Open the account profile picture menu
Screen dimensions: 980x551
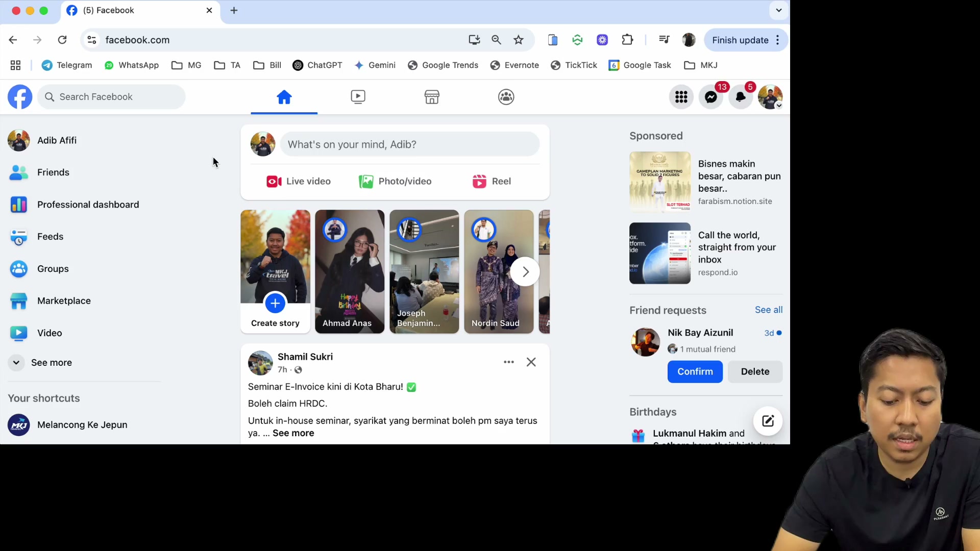coord(770,97)
